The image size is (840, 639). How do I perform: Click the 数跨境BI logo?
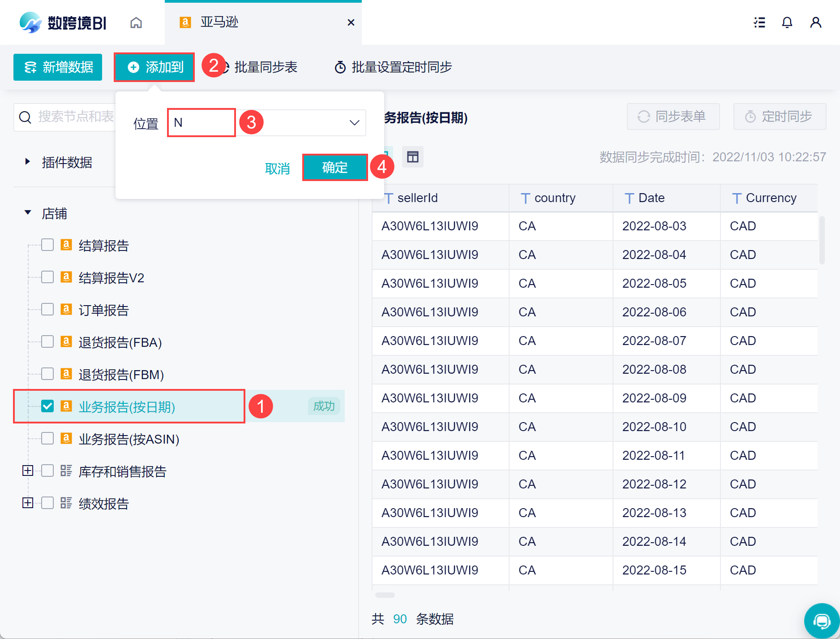(63, 22)
